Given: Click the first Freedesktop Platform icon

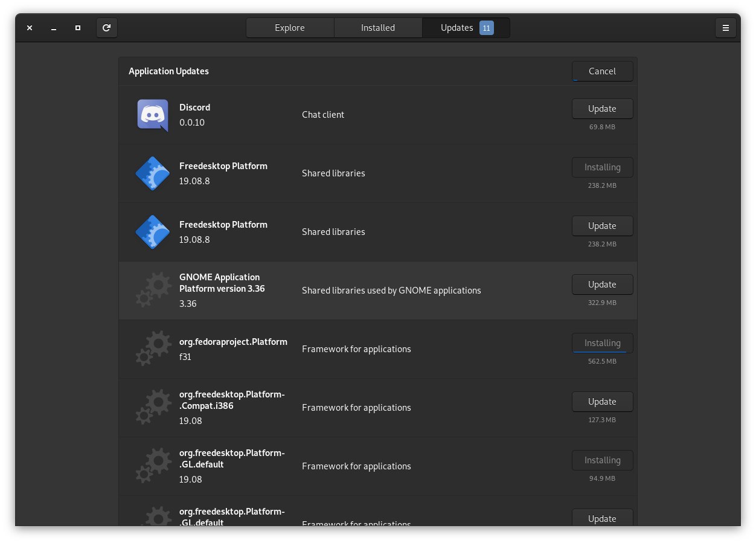Looking at the screenshot, I should tap(152, 173).
